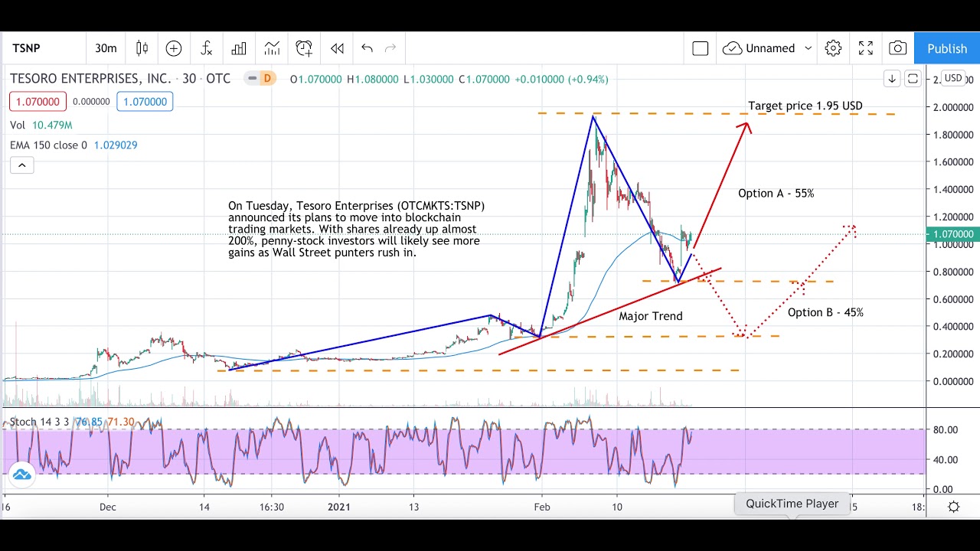Open axis settings gear at bottom right
The width and height of the screenshot is (980, 551).
[953, 507]
